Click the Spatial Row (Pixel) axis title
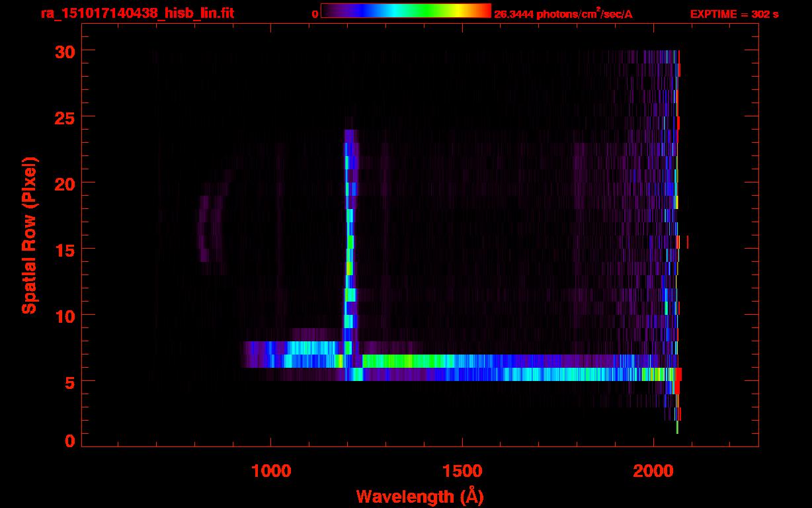 (29, 235)
